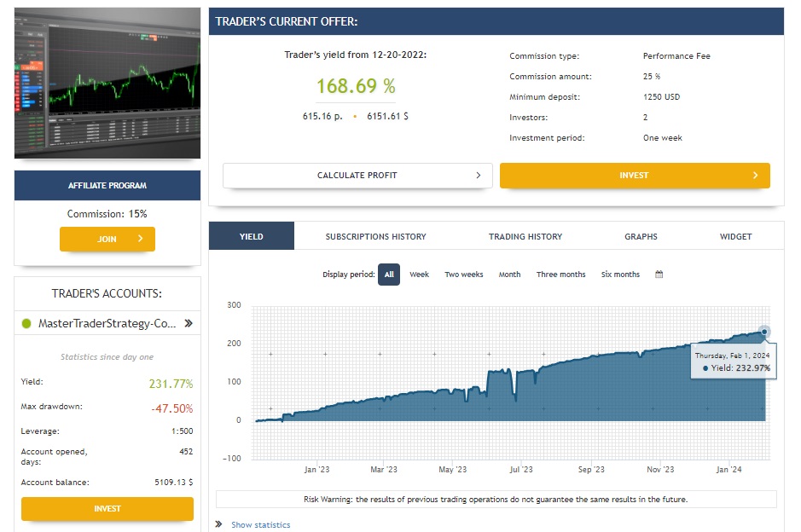Expand the Show statistics section
This screenshot has width=801, height=532.
pos(260,524)
